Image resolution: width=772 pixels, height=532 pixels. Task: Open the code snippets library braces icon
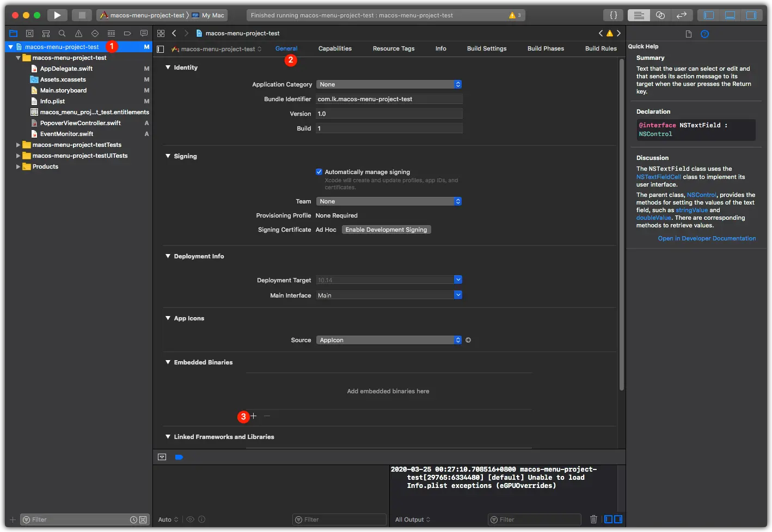pos(613,15)
